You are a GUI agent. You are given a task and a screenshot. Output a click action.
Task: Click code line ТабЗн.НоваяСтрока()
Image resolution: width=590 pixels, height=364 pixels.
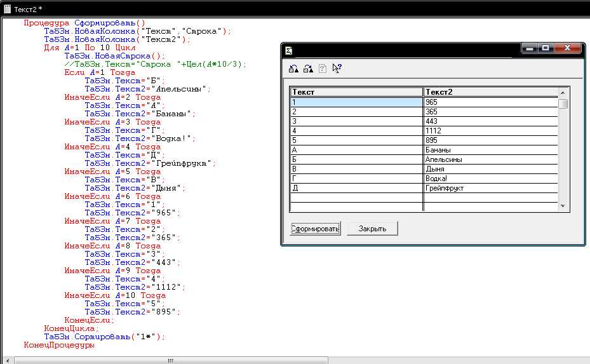point(115,56)
